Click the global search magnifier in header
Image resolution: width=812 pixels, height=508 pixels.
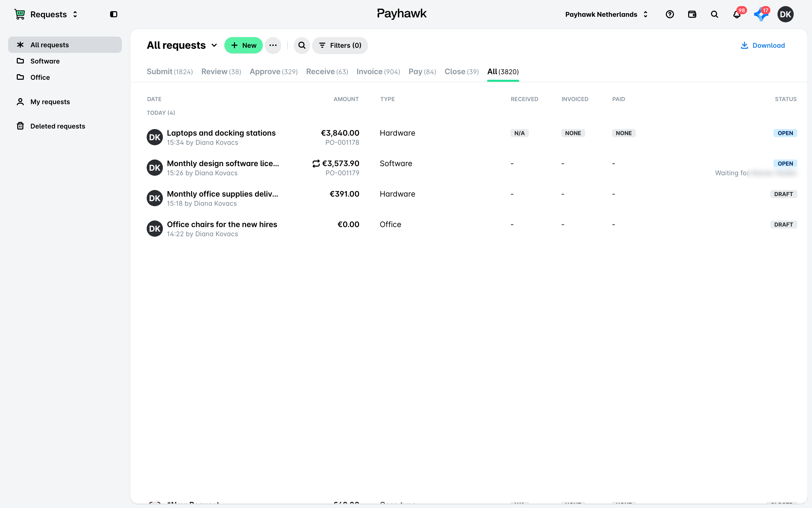714,14
